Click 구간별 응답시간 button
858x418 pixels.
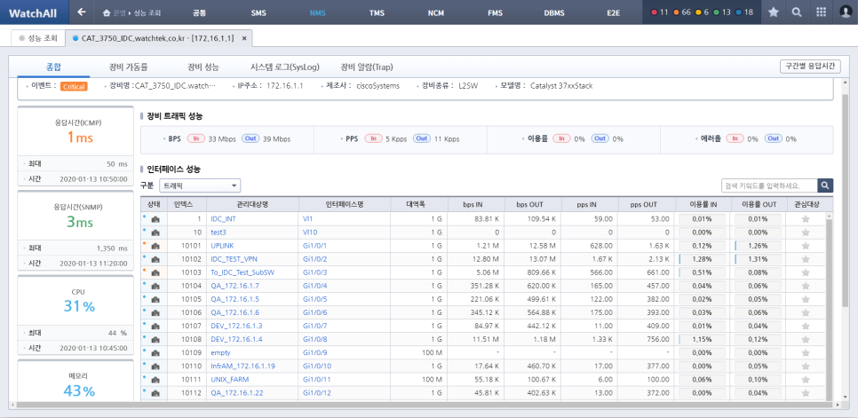tap(810, 66)
